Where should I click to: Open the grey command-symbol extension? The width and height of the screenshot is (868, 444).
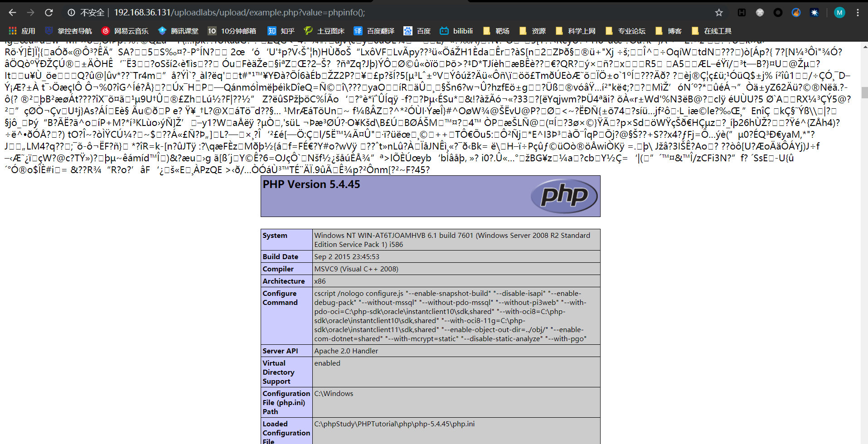(x=760, y=13)
